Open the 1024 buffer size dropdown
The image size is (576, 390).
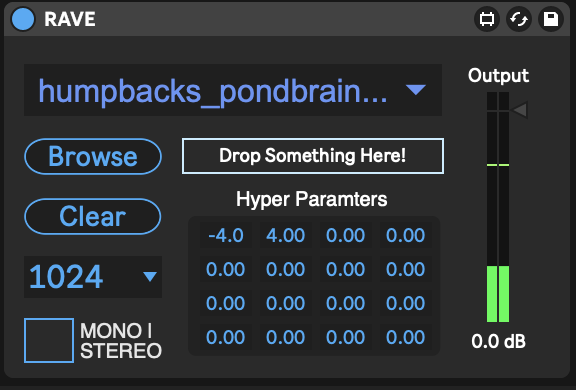pos(93,277)
